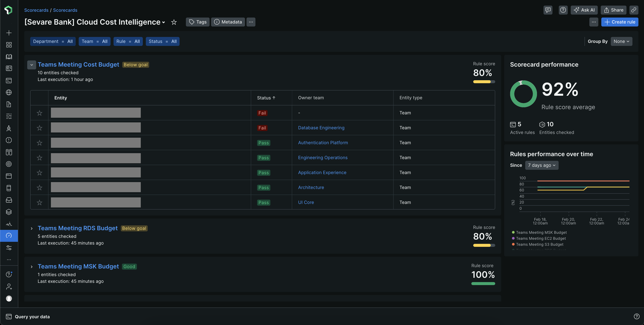
Task: Click the Teams Meeting RDS Budget score bar
Action: pyautogui.click(x=484, y=246)
